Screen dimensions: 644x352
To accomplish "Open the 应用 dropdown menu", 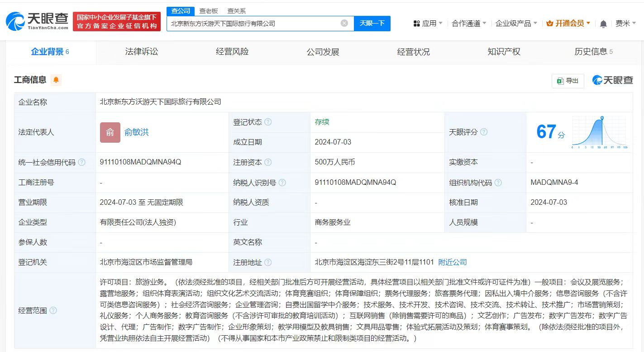I will tap(428, 24).
